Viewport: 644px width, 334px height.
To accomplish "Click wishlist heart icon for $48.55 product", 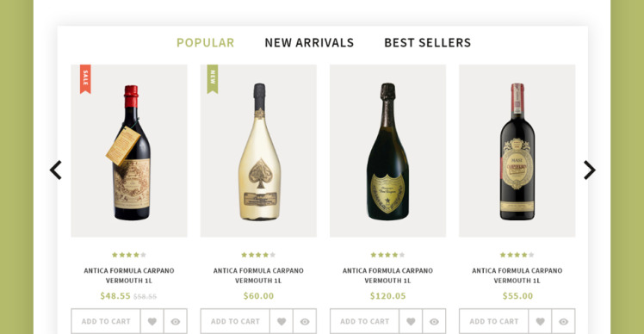I will coord(152,321).
